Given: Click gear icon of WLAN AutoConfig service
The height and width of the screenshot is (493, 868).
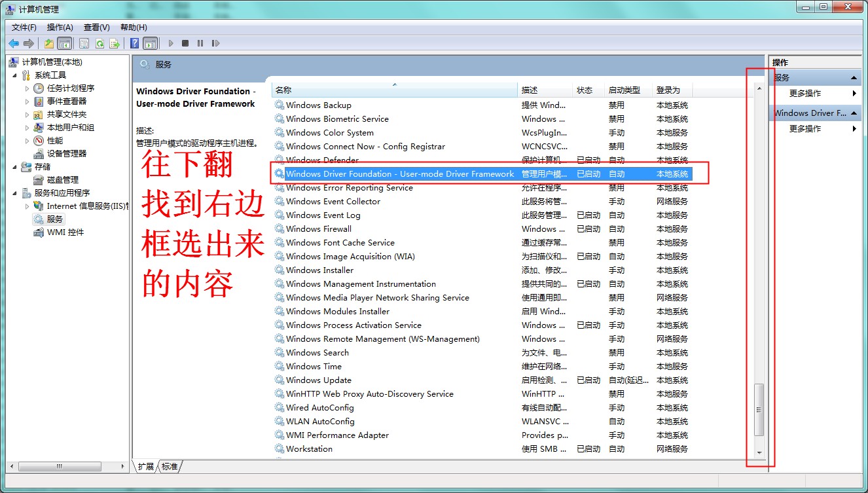Looking at the screenshot, I should [x=280, y=421].
